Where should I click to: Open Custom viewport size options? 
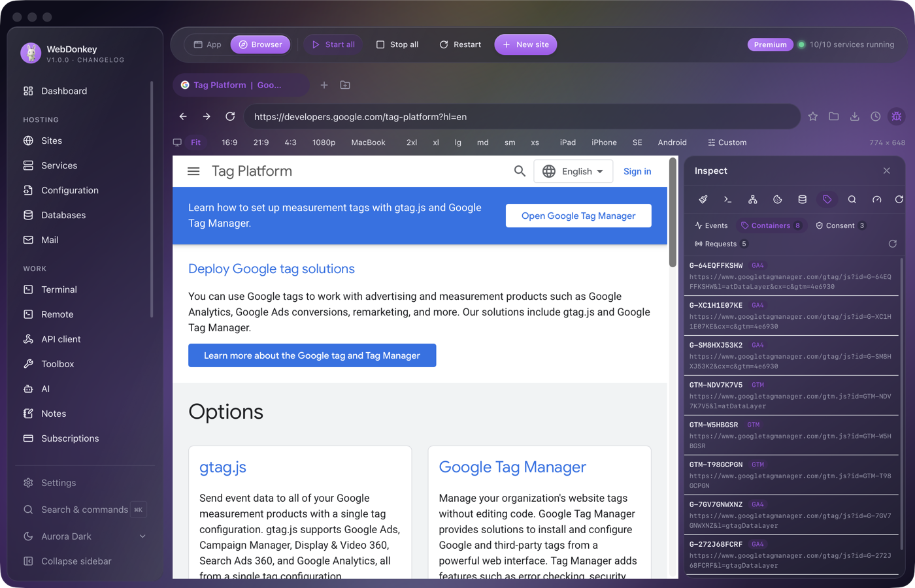[727, 142]
